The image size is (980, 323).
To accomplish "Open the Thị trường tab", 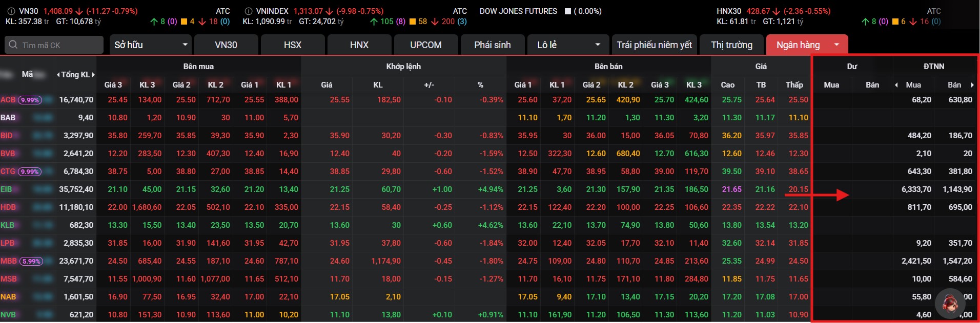I will pos(731,45).
